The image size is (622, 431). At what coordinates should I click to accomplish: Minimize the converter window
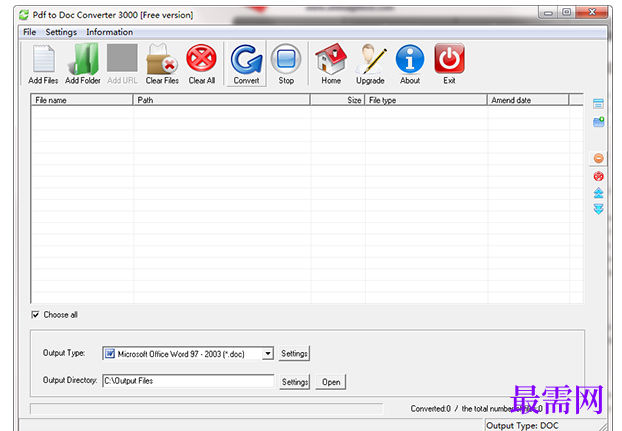coord(548,12)
